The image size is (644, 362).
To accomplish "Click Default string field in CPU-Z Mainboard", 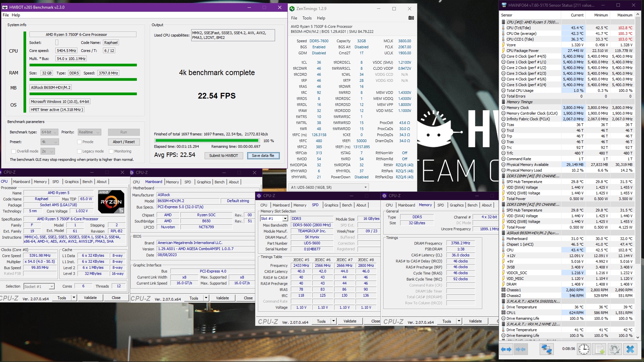I will coord(238,201).
